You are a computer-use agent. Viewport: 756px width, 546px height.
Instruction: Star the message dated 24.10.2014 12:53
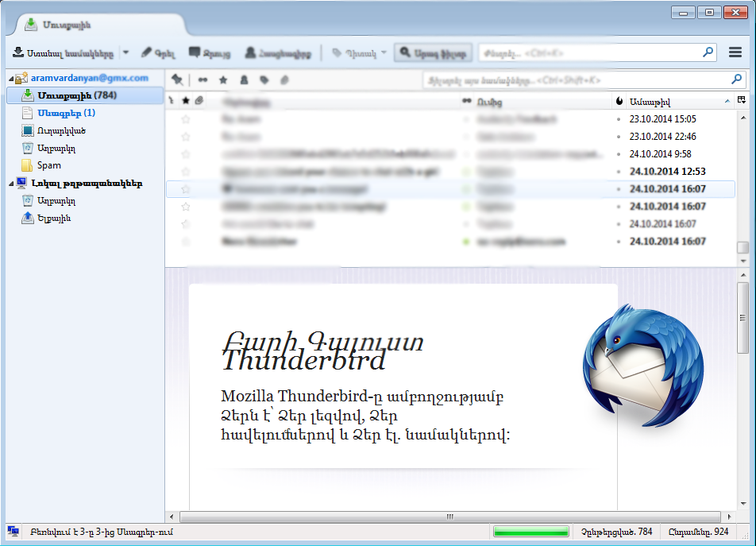click(186, 172)
